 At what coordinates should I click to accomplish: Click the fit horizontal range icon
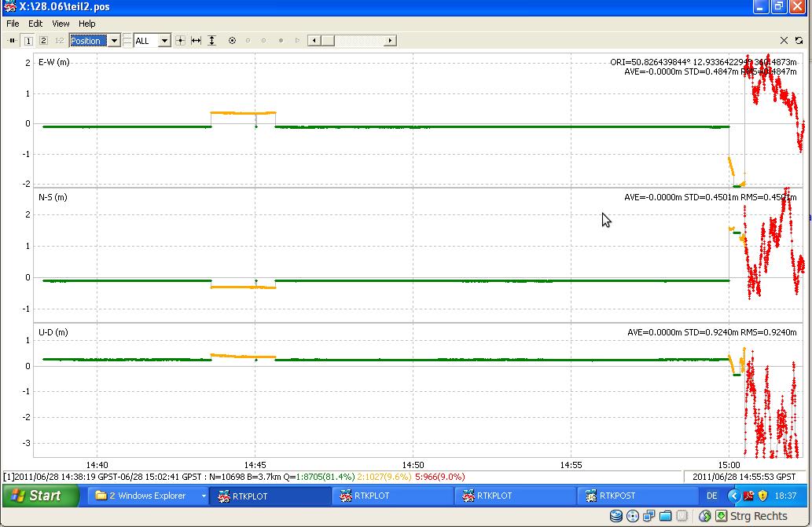point(196,40)
